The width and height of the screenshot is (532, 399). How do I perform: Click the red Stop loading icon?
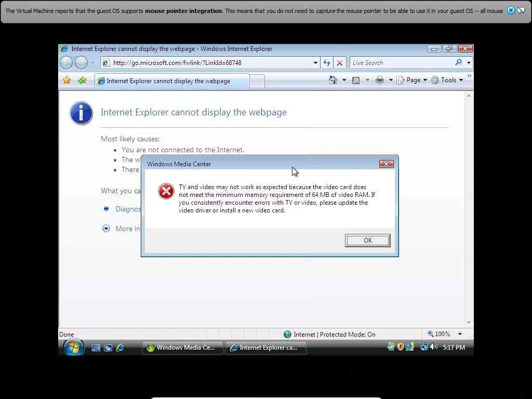coord(340,63)
